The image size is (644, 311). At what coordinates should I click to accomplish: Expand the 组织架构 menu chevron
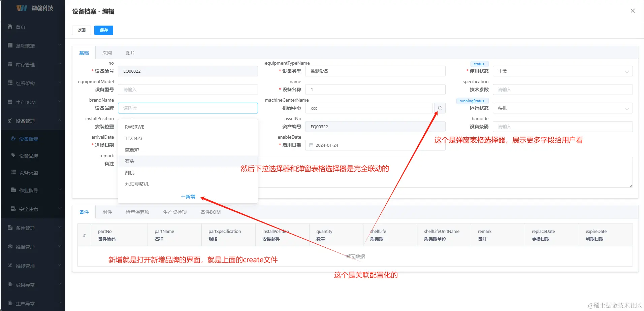(x=60, y=82)
